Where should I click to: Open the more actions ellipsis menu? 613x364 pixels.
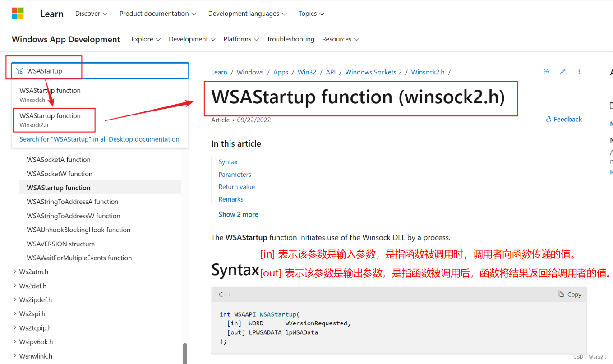(x=579, y=72)
